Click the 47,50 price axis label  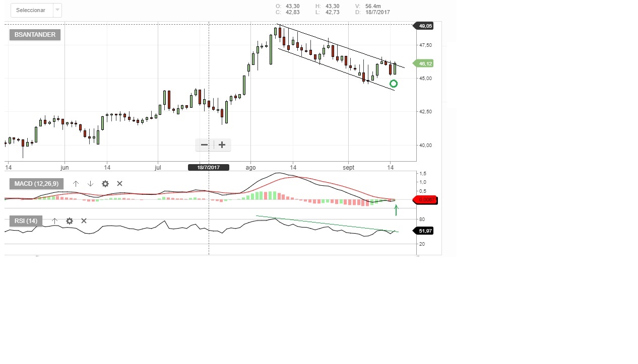pos(425,45)
